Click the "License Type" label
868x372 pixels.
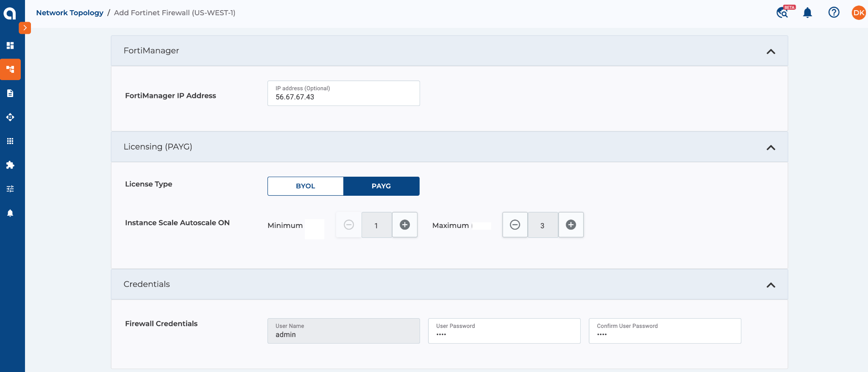tap(148, 184)
